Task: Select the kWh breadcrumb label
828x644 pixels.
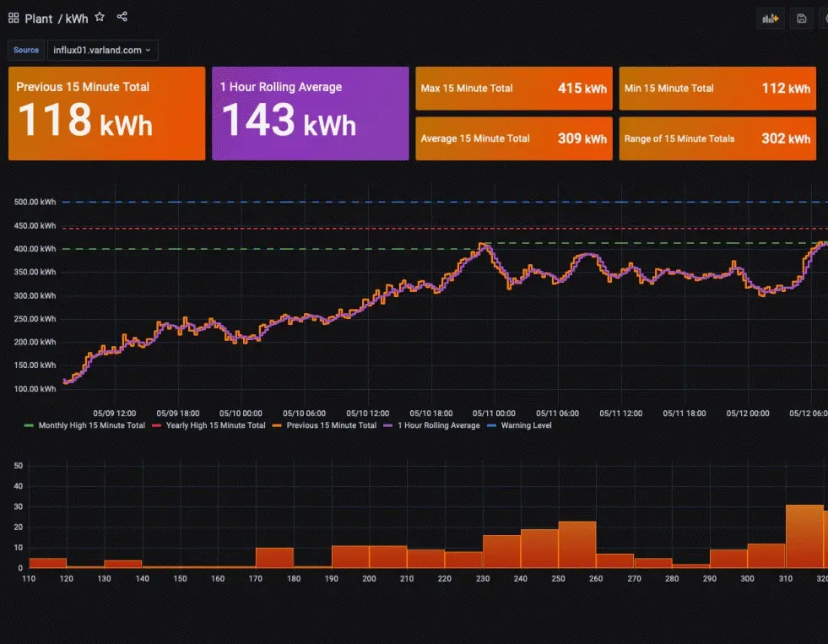Action: click(x=75, y=19)
